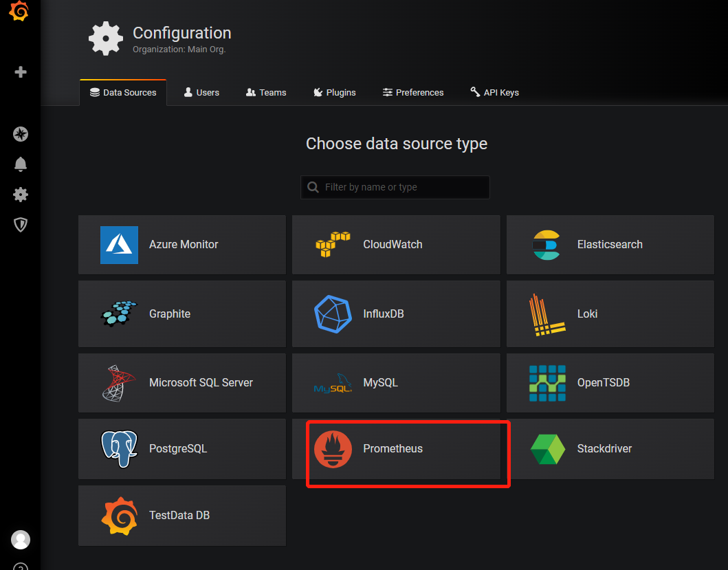Click the Stackdriver green hexagon icon
The image size is (728, 570).
click(548, 449)
